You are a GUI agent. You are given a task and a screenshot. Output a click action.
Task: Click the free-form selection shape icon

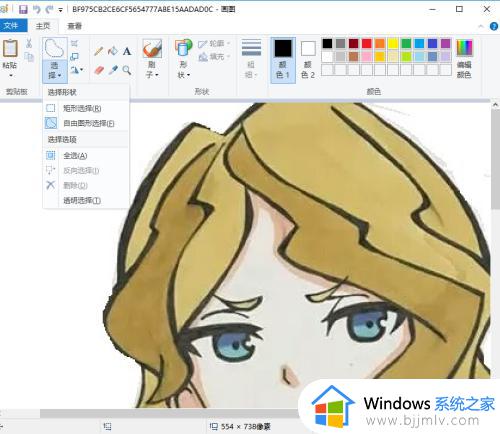54,49
